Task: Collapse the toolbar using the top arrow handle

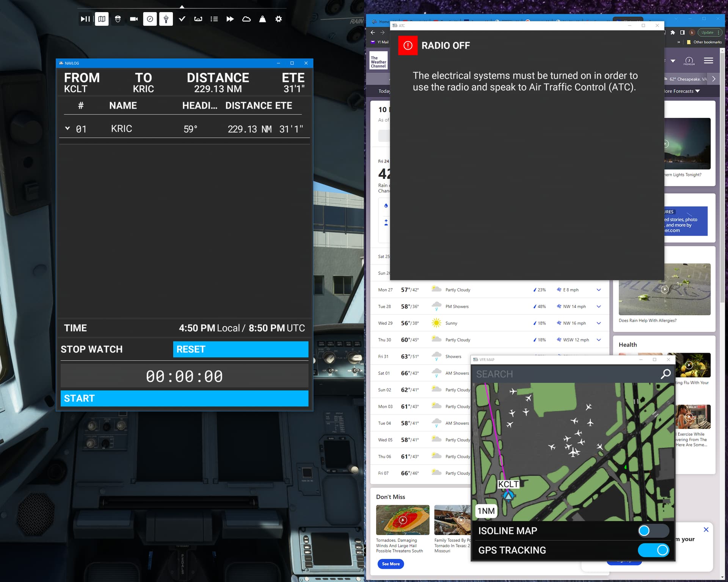Action: (x=182, y=6)
